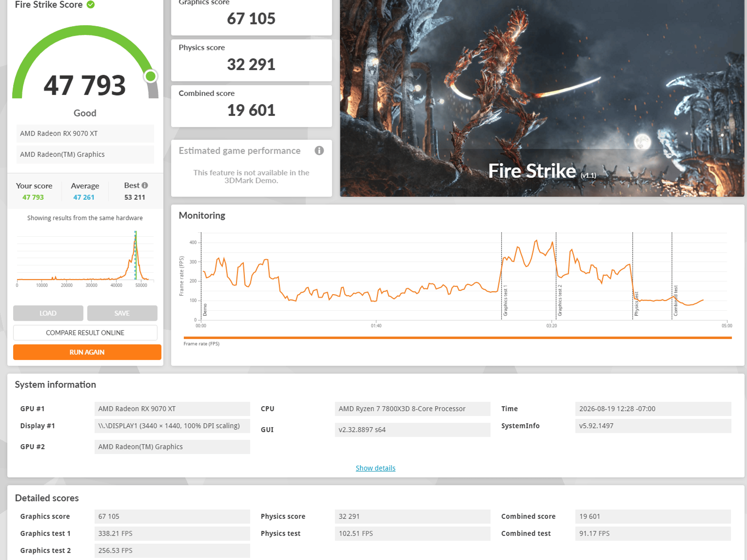Viewport: 747px width, 560px height.
Task: Click the Good rating label
Action: click(85, 113)
